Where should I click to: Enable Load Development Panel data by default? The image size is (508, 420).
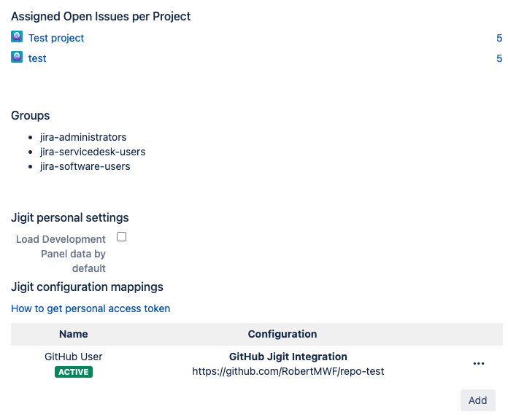click(x=122, y=237)
